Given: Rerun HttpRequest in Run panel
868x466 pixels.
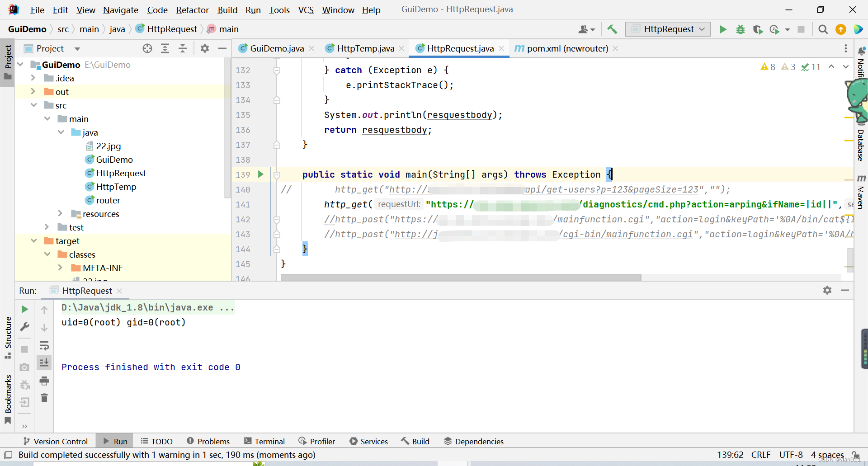Looking at the screenshot, I should (25, 309).
